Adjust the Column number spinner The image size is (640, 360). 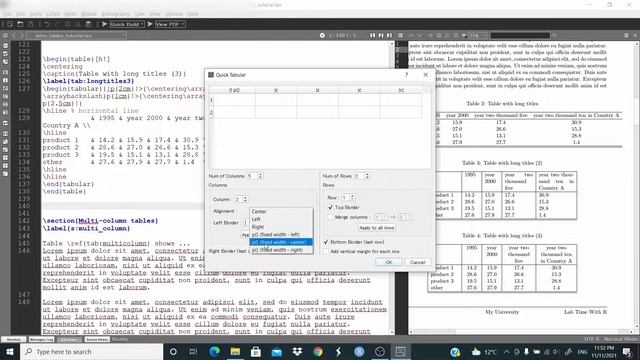[241, 199]
